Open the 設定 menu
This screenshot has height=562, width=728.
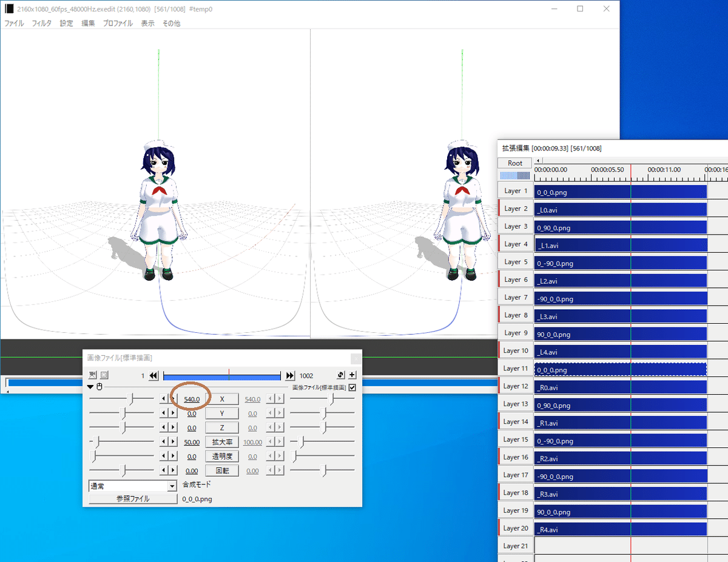tap(66, 24)
